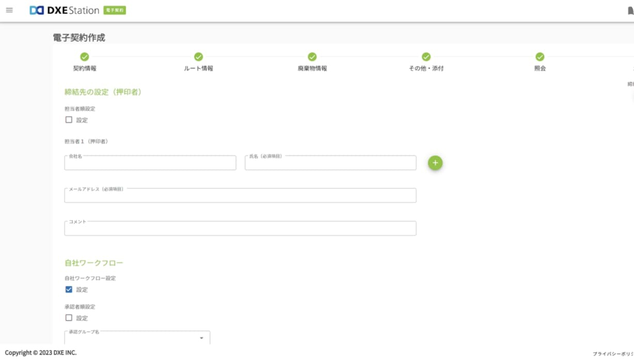Open the その他・添付 step

coord(426,61)
